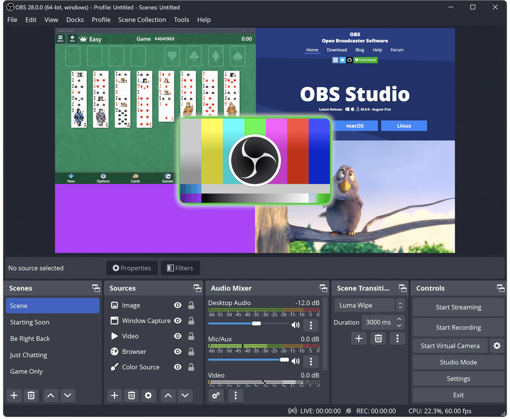
Task: Click the Add scene transition icon
Action: click(x=358, y=338)
